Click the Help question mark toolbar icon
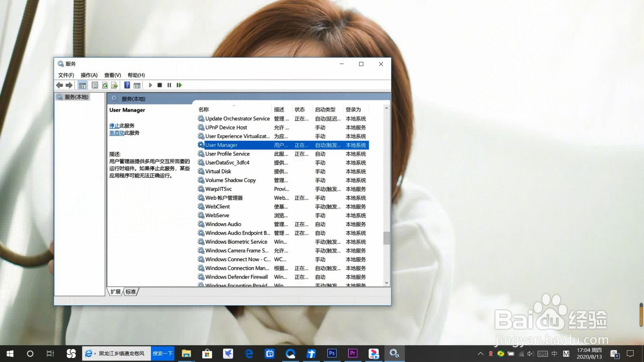This screenshot has width=644, height=362. [x=127, y=85]
